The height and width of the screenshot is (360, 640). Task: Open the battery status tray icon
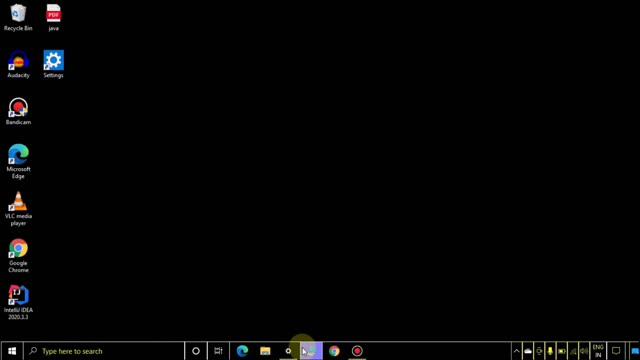pyautogui.click(x=562, y=351)
